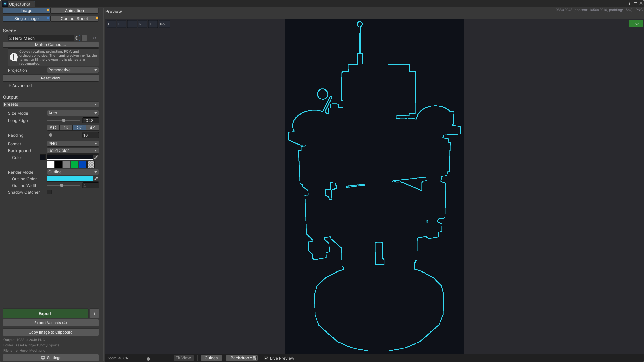Viewport: 644px width, 362px height.
Task: Select the transparent checkerboard background swatch
Action: (x=91, y=165)
